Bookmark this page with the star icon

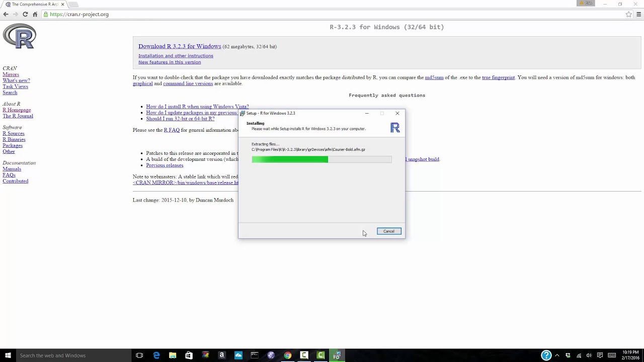628,14
